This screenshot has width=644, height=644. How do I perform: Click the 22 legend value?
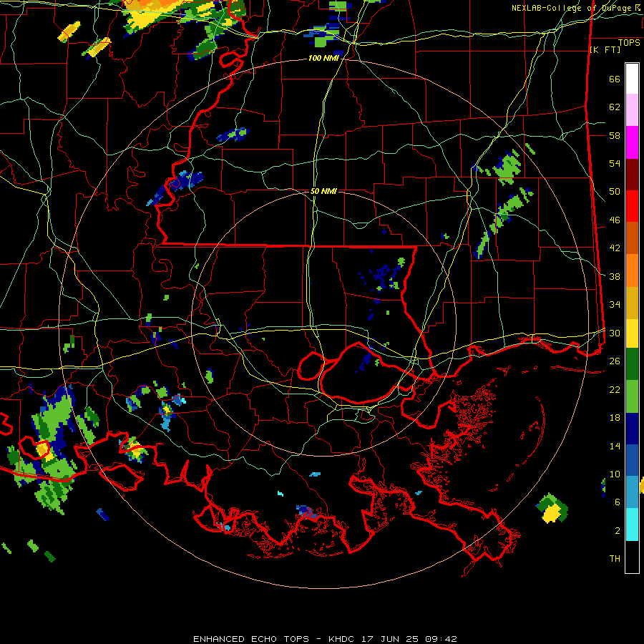[615, 389]
